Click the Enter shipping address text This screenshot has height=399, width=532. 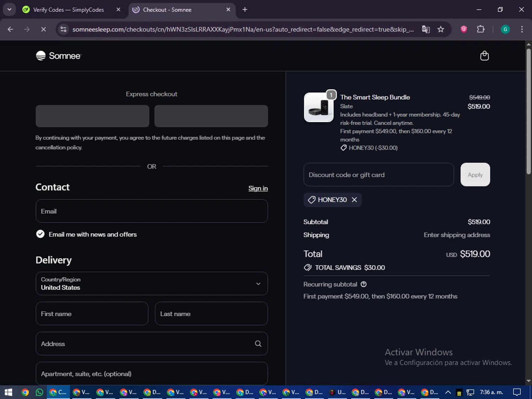457,235
